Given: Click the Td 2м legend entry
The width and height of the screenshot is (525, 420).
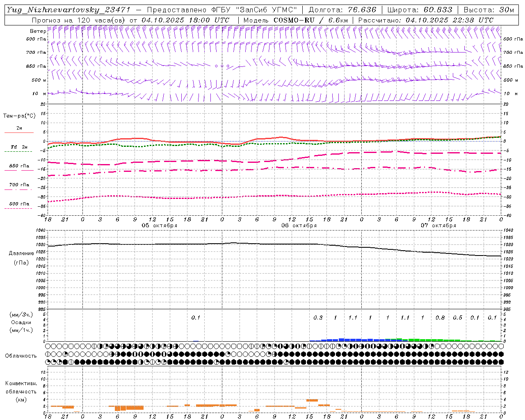Looking at the screenshot, I should tap(19, 147).
